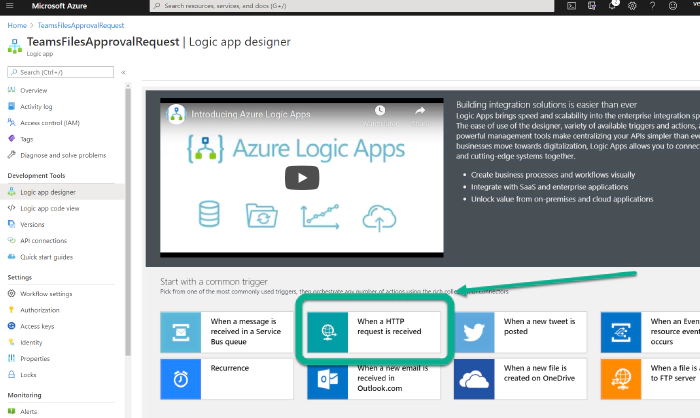Click the video Share arrow icon

coord(420,110)
